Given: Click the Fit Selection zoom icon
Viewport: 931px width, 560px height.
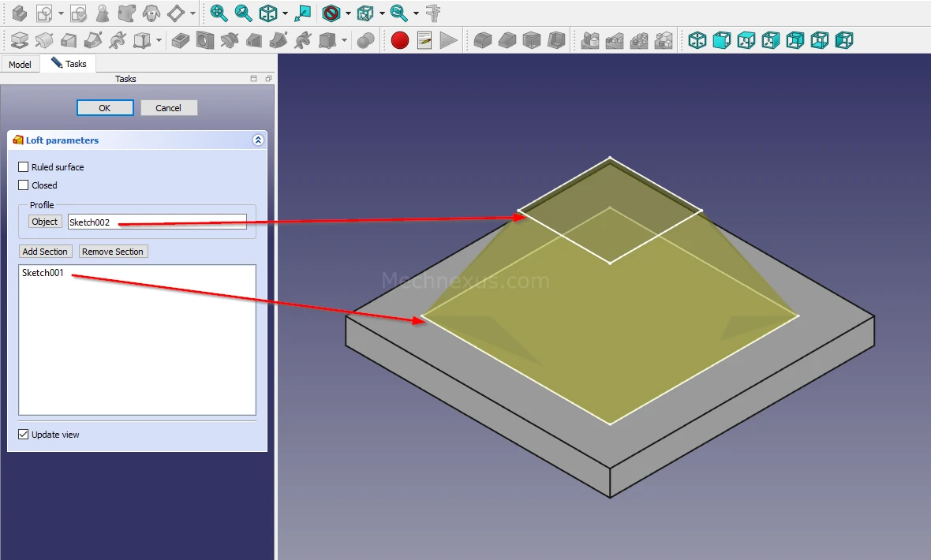Looking at the screenshot, I should 244,13.
